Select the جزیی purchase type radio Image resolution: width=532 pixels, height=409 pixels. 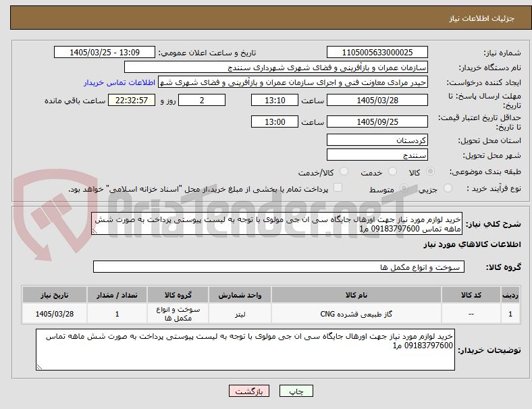tap(448, 188)
